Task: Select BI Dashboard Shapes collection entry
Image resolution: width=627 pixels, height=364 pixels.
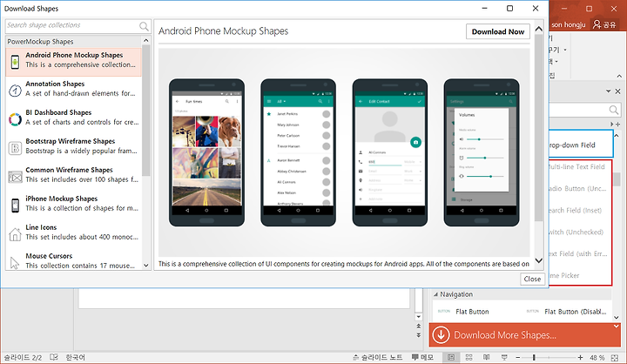Action: click(73, 118)
